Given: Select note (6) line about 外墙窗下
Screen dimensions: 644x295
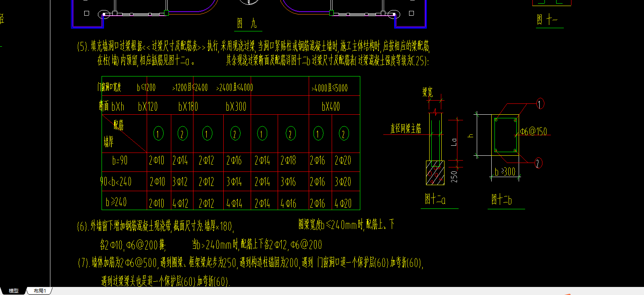Looking at the screenshot, I should coord(155,226).
